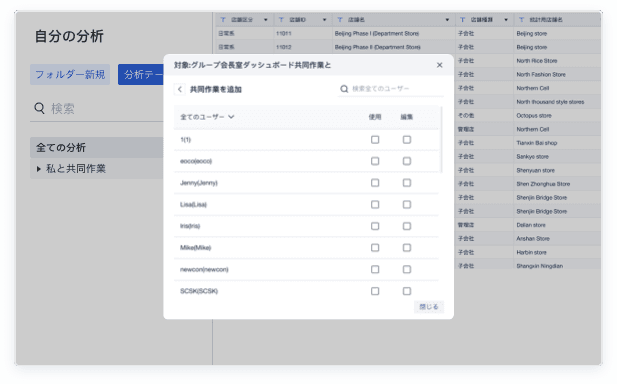Toggle 使用 checkbox for Mike(Mike)
The width and height of the screenshot is (617, 384).
(375, 248)
